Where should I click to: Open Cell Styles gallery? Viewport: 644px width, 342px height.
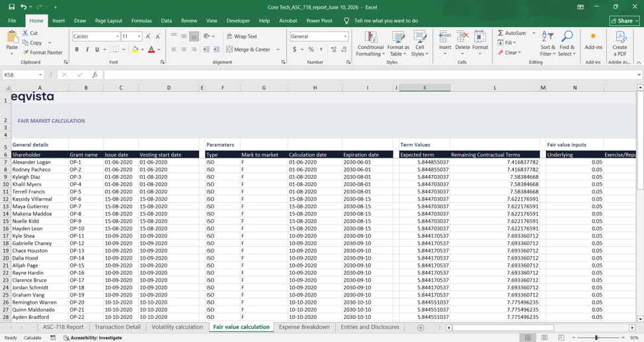(419, 44)
